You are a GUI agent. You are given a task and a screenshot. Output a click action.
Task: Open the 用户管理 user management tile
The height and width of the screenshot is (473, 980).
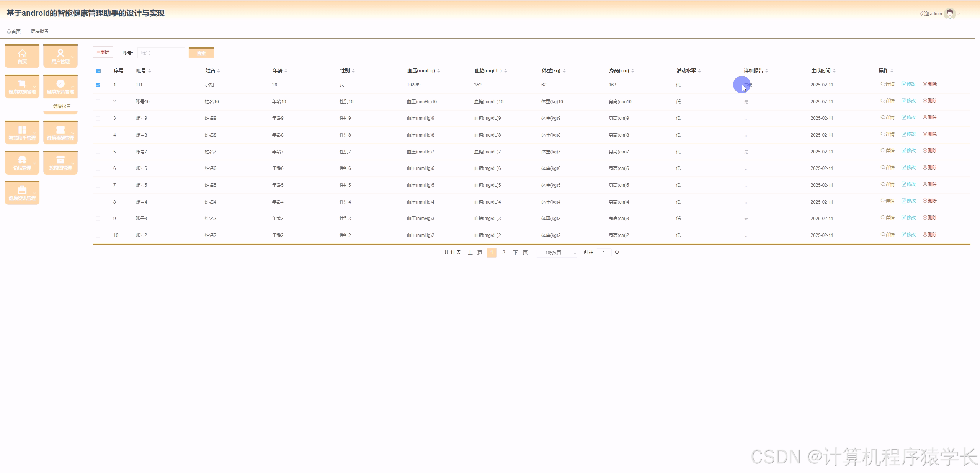point(60,56)
